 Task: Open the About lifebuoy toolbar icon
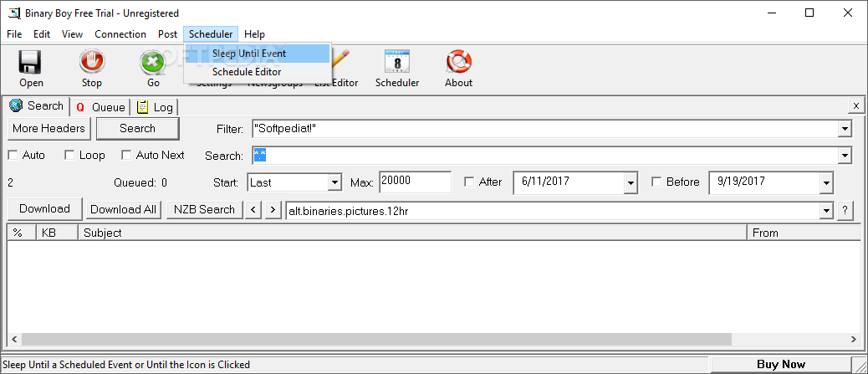coord(458,62)
